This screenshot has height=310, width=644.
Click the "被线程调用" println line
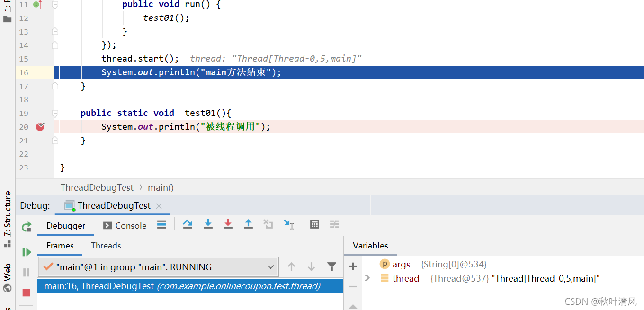186,127
